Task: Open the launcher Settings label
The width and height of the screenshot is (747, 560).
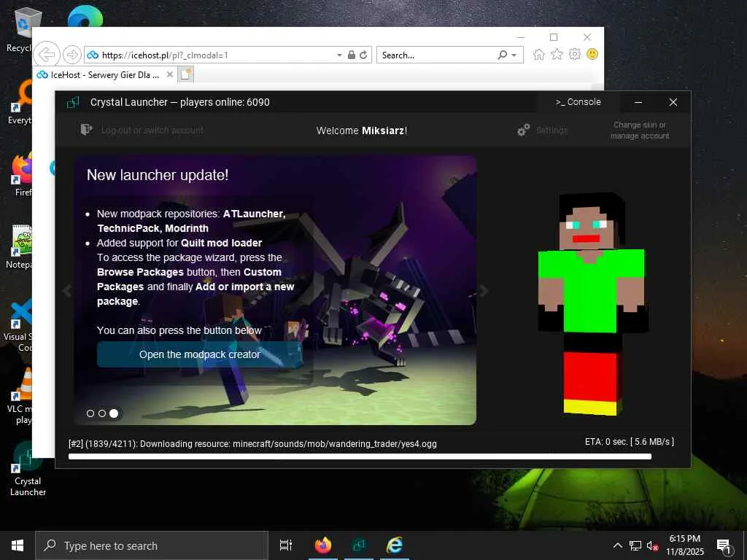Action: (551, 130)
